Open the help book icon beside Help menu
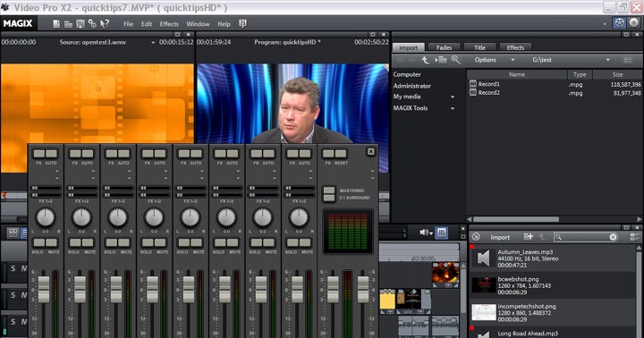644x338 pixels. point(242,24)
